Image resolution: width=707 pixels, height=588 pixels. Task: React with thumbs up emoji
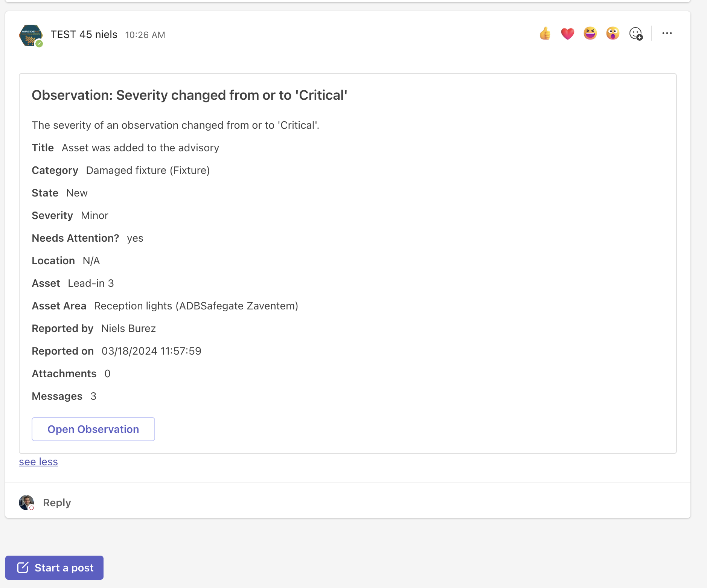coord(545,34)
